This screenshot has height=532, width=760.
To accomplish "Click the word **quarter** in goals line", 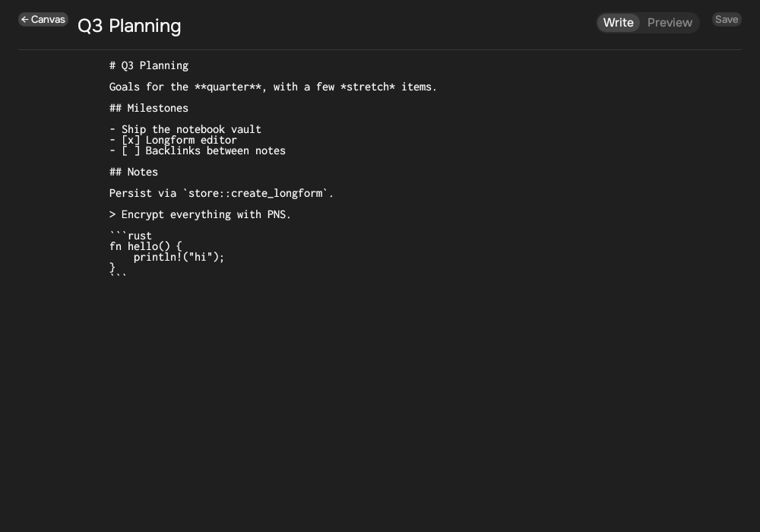I will [228, 87].
